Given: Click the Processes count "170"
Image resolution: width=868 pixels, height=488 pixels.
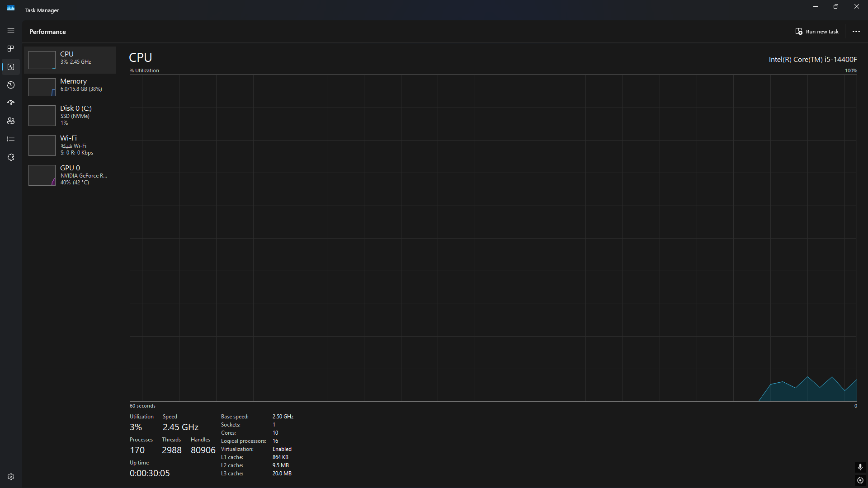Looking at the screenshot, I should tap(137, 450).
